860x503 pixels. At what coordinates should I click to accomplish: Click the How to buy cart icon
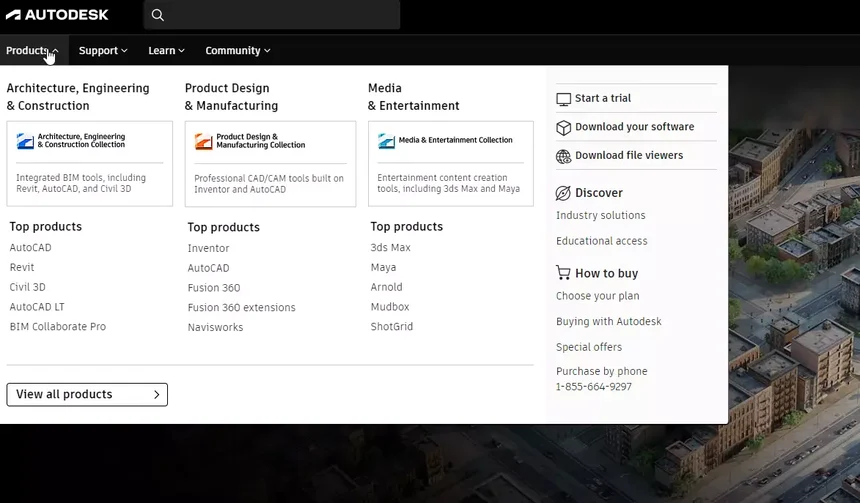[x=563, y=273]
